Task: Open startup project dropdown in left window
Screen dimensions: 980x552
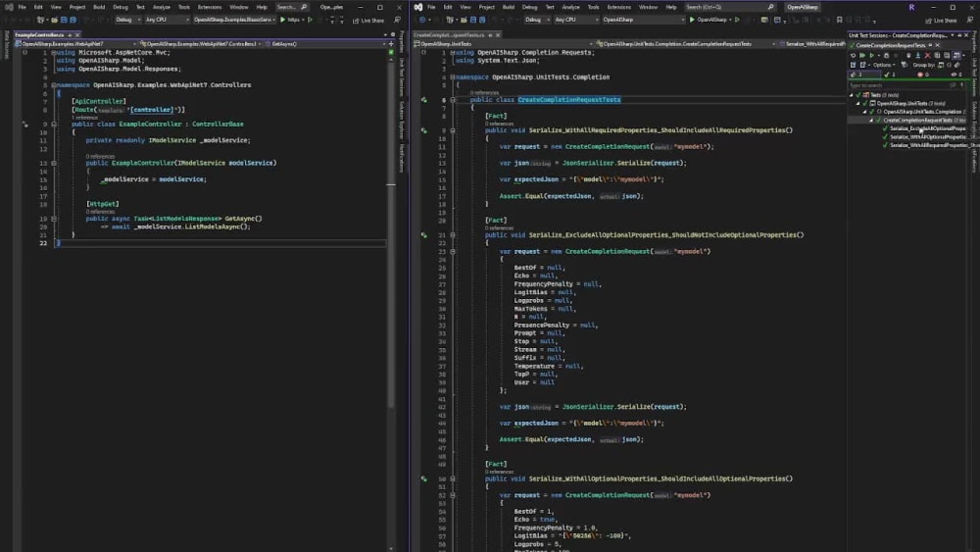Action: [x=234, y=20]
